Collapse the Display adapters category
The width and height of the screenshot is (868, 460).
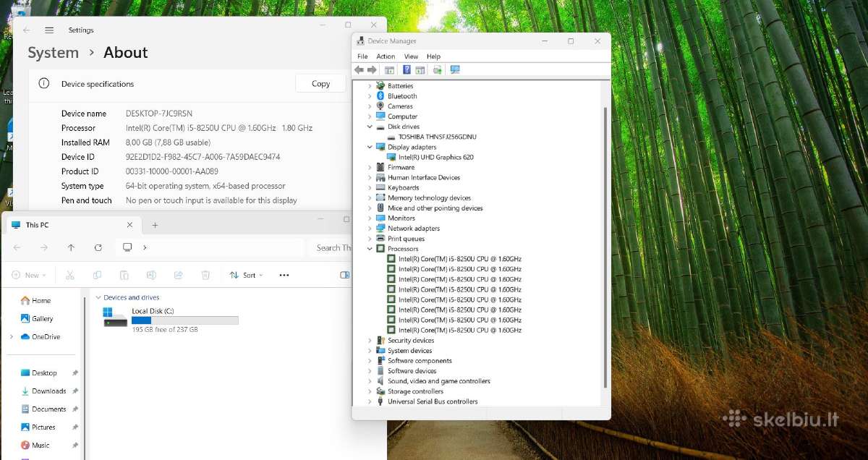point(370,147)
